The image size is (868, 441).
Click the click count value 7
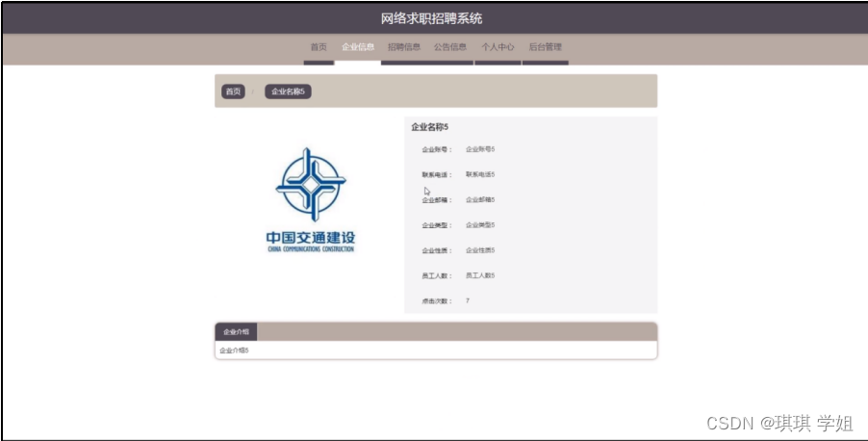point(468,300)
